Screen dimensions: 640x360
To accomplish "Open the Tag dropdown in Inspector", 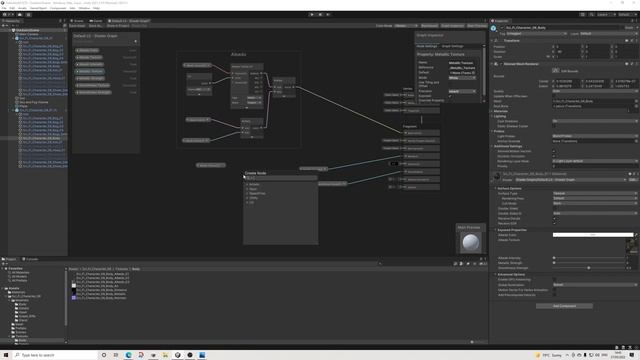I will (536, 34).
